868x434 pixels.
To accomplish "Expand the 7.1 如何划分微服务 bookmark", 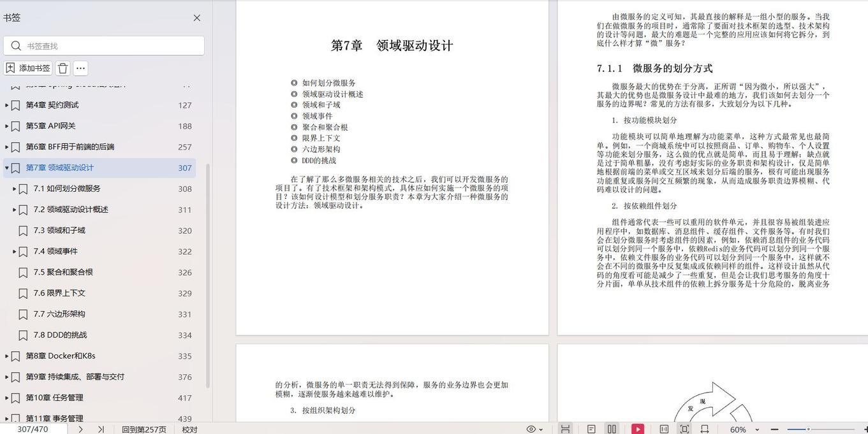I will pyautogui.click(x=15, y=189).
